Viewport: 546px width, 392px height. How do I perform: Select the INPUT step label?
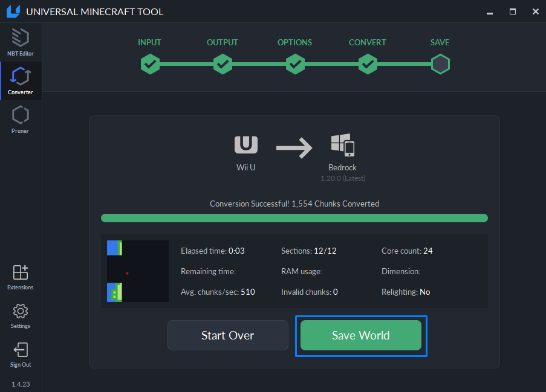coord(149,42)
